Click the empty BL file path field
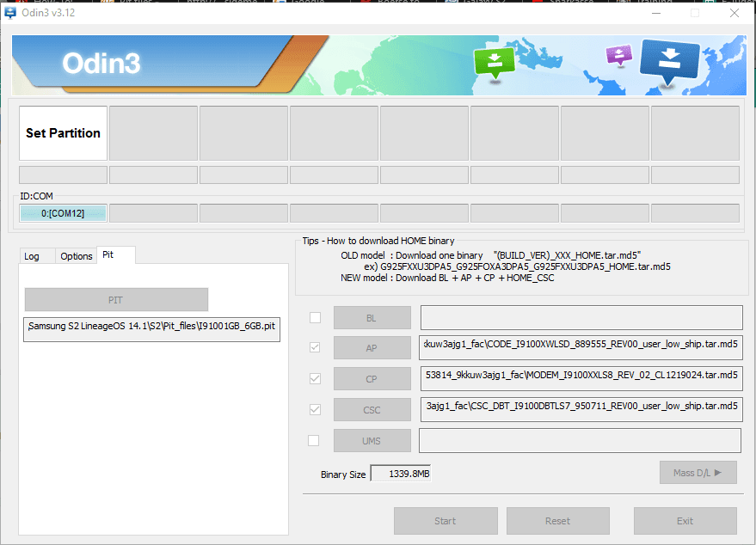 pyautogui.click(x=581, y=317)
